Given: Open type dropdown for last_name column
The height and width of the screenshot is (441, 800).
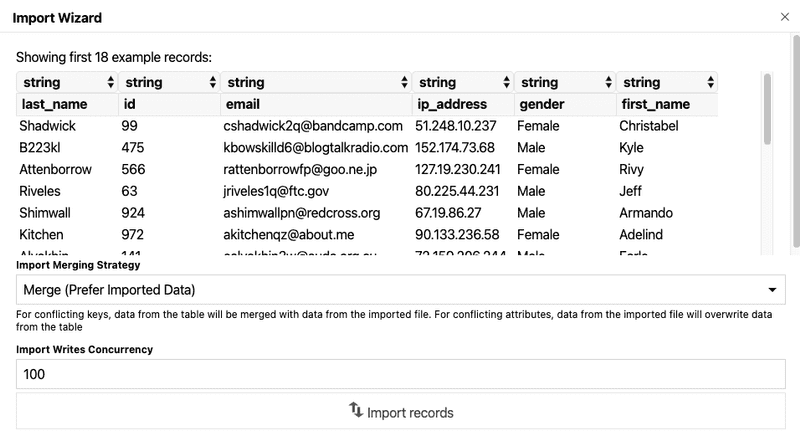Looking at the screenshot, I should click(x=66, y=82).
